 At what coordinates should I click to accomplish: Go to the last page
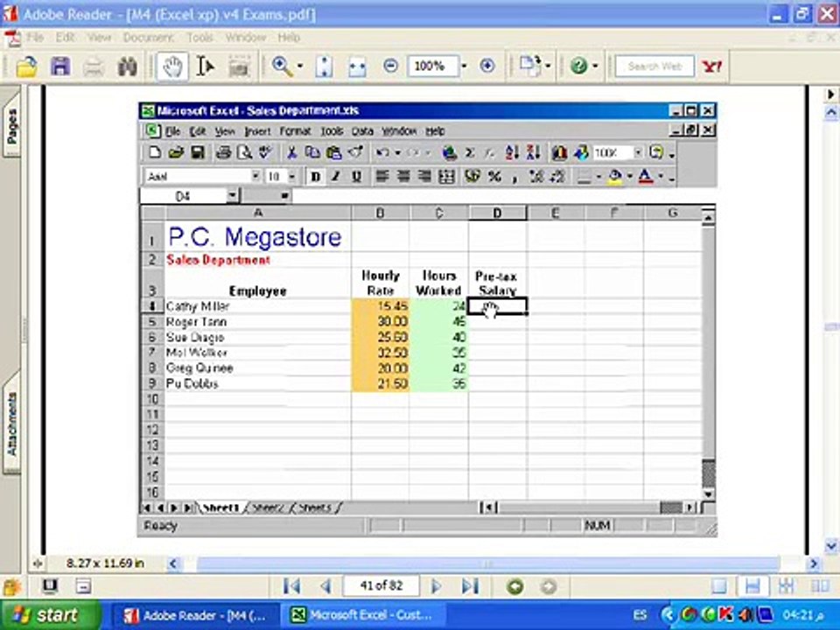click(x=471, y=586)
